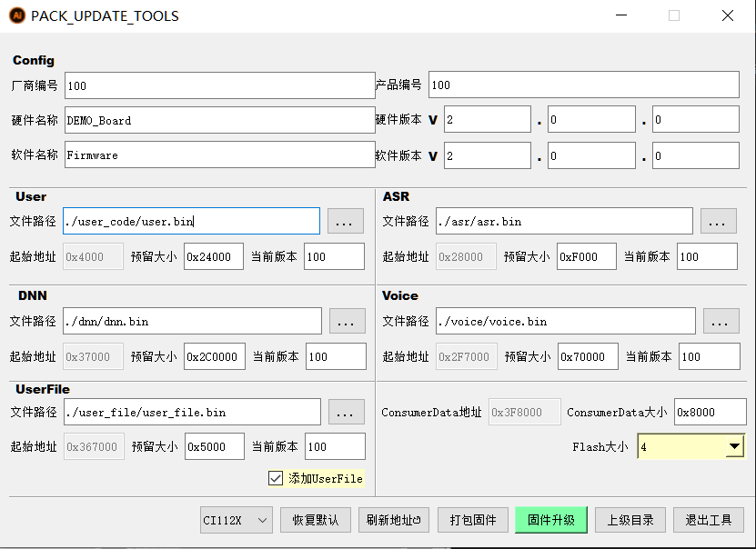Click the User 预留大小 field 0x24000
Viewport: 756px width, 549px height.
pos(214,256)
